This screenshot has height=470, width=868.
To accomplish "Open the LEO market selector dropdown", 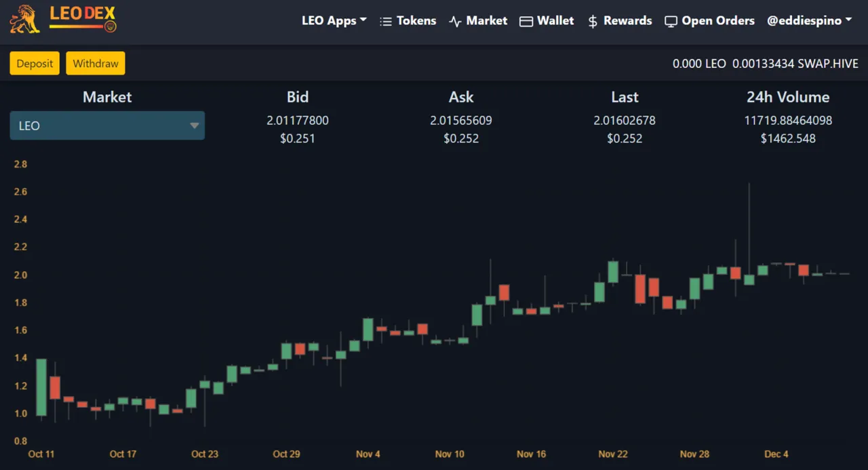I will coord(107,125).
